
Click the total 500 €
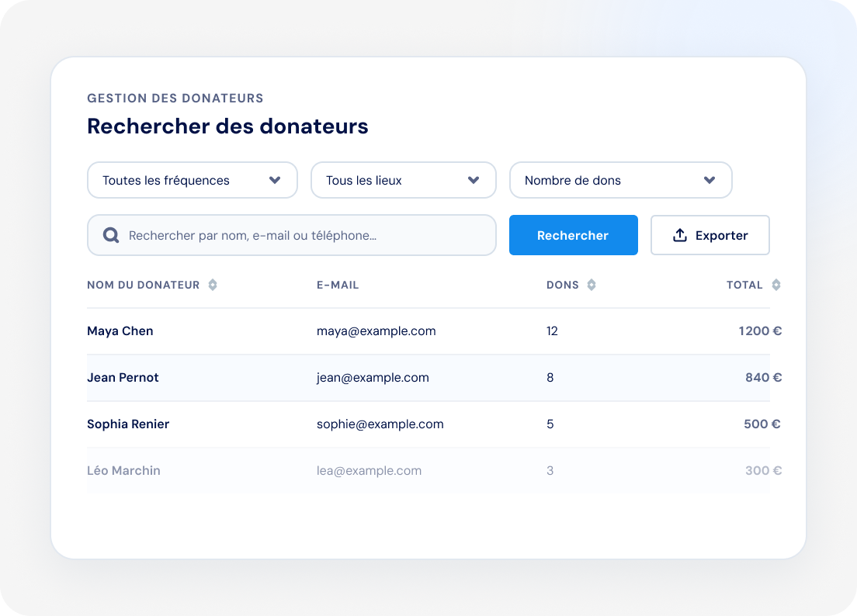(x=762, y=424)
